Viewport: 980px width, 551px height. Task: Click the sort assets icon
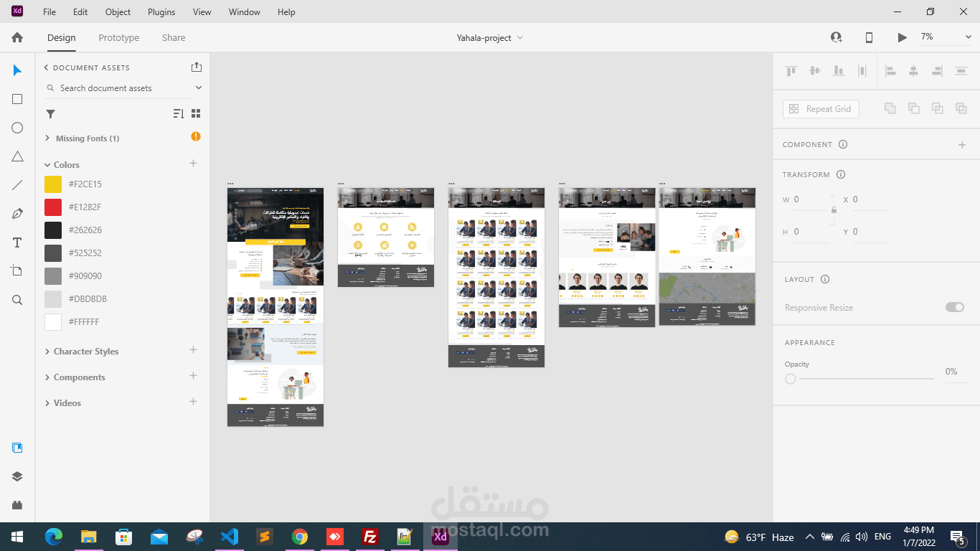179,113
